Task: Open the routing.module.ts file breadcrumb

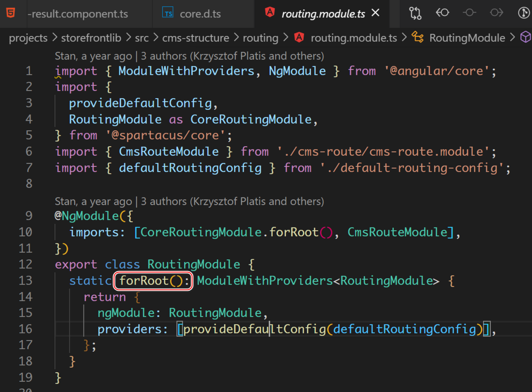Action: (x=354, y=38)
